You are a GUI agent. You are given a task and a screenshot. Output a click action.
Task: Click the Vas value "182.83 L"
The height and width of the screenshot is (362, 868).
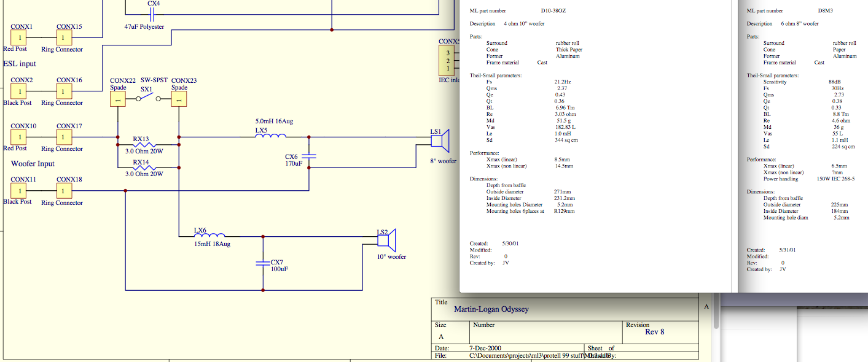click(x=565, y=127)
